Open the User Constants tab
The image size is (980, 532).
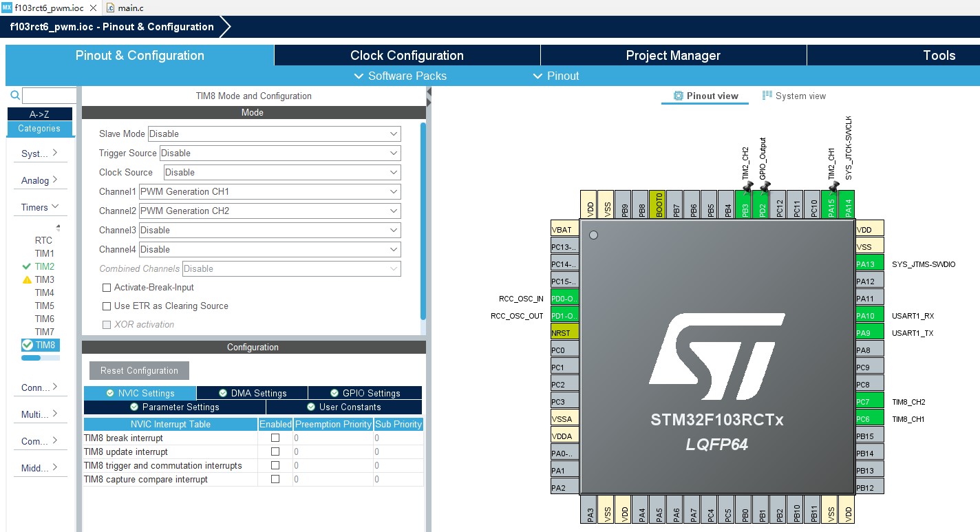pos(344,407)
